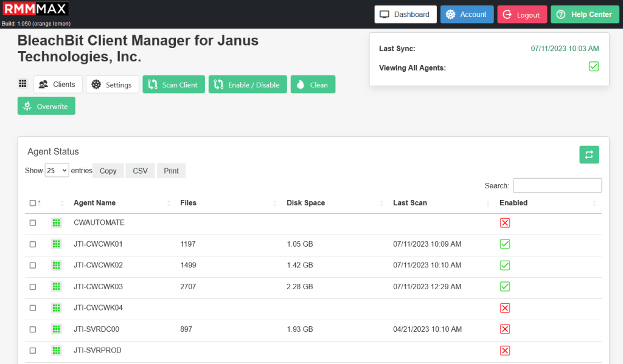The height and width of the screenshot is (364, 623).
Task: Go to Clients
Action: pos(58,84)
